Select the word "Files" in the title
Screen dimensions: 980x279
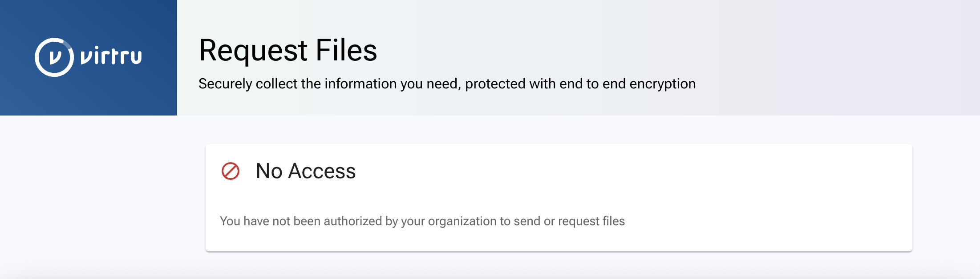[346, 50]
